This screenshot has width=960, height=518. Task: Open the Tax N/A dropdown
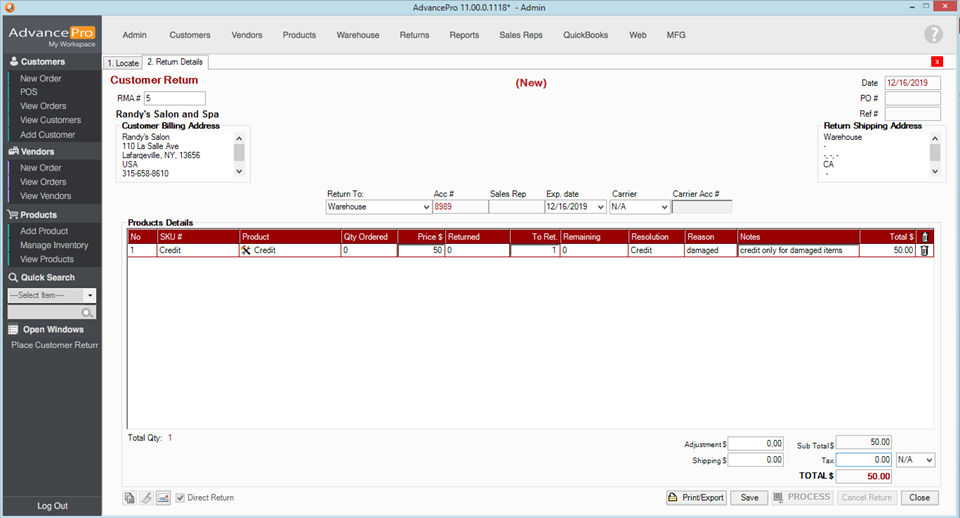[928, 460]
